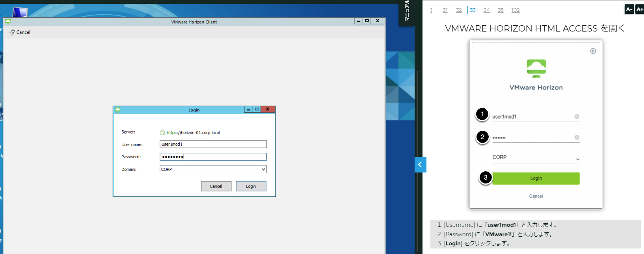Close the Login dialog with the red X

tap(268, 109)
